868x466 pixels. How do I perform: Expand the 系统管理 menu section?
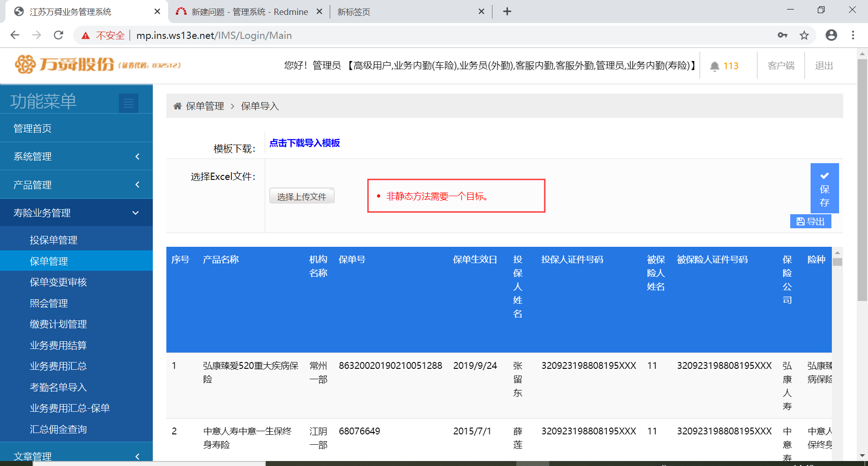(76, 156)
